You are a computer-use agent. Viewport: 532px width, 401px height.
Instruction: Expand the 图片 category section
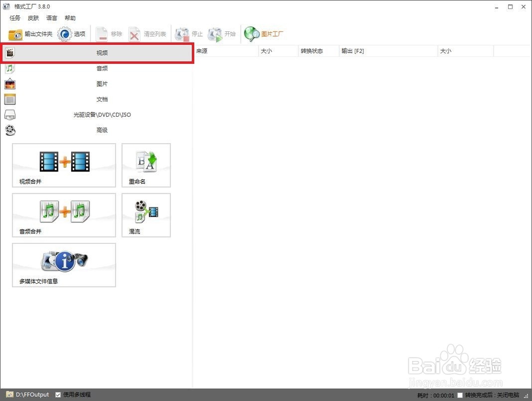tap(97, 84)
